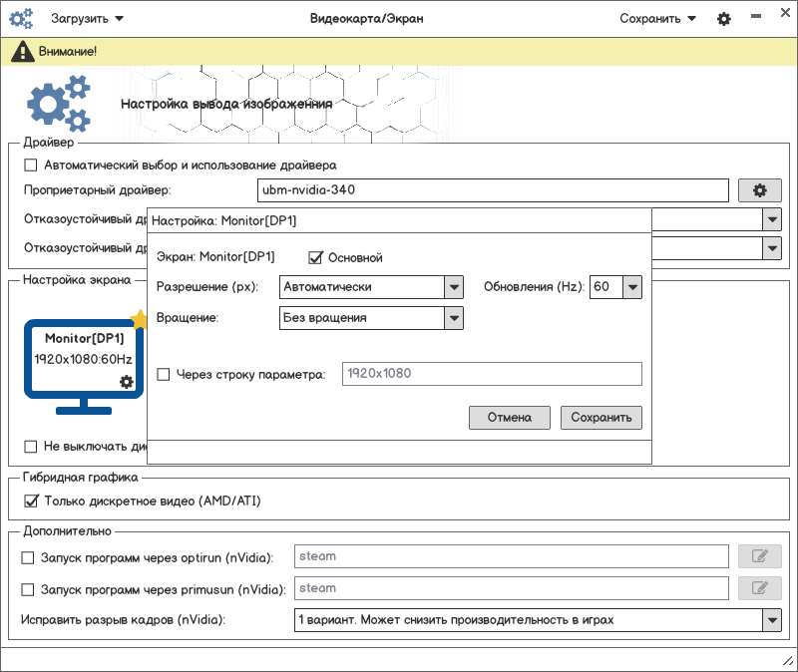Viewport: 798px width, 672px height.
Task: Select the Monitor[DP1] thumbnail
Action: (x=84, y=366)
